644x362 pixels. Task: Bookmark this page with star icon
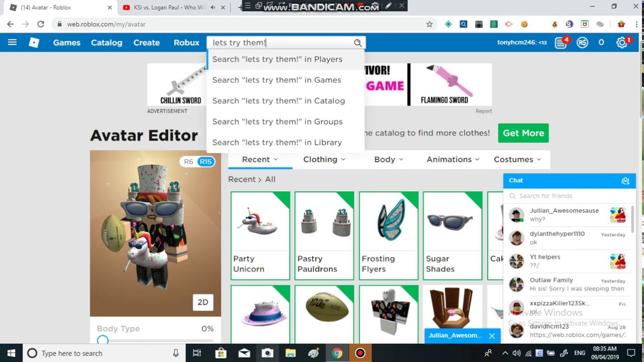tap(429, 24)
